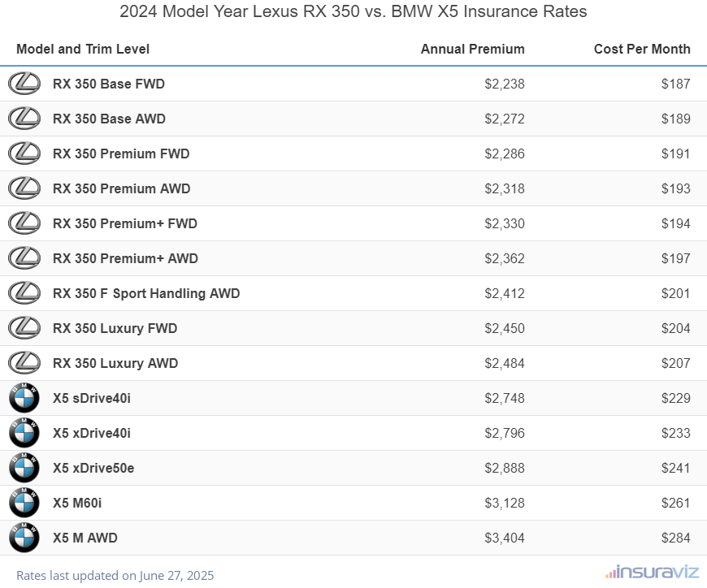The image size is (707, 588).
Task: Select the X5 sDrive40i model name
Action: (92, 398)
